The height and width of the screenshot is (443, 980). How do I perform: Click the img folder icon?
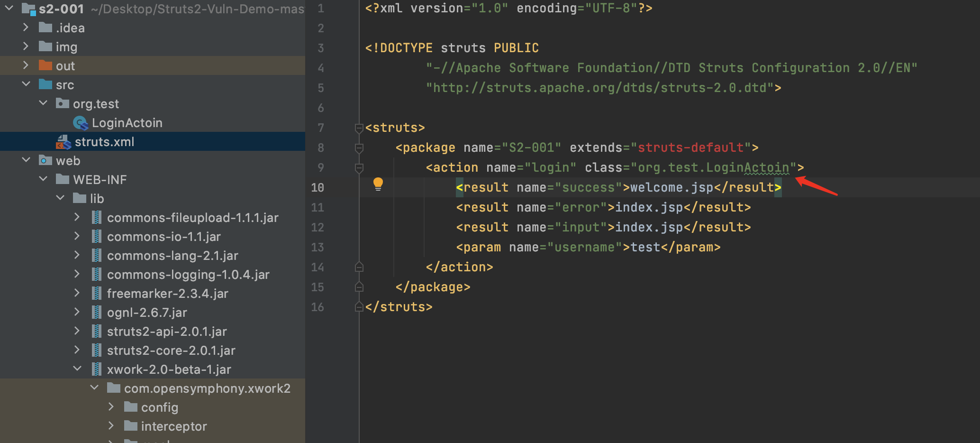[x=45, y=46]
